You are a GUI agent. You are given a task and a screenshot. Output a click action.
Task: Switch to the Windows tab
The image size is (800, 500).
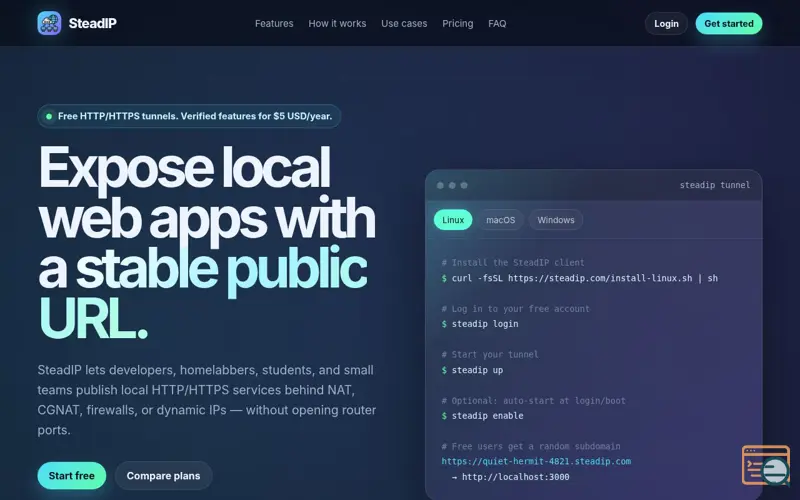point(556,220)
